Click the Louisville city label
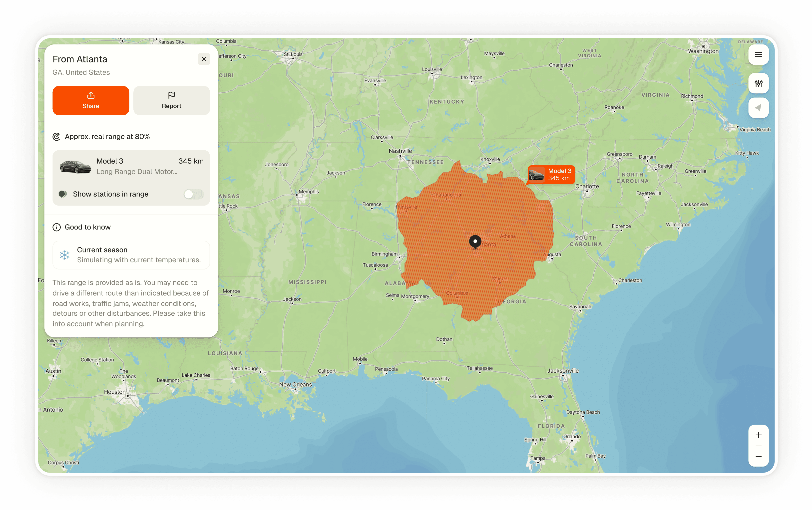812x510 pixels. 432,69
